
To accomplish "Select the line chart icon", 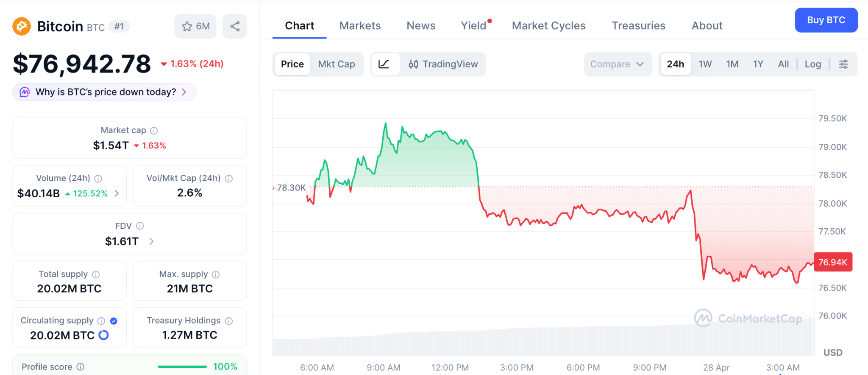I will pyautogui.click(x=384, y=64).
